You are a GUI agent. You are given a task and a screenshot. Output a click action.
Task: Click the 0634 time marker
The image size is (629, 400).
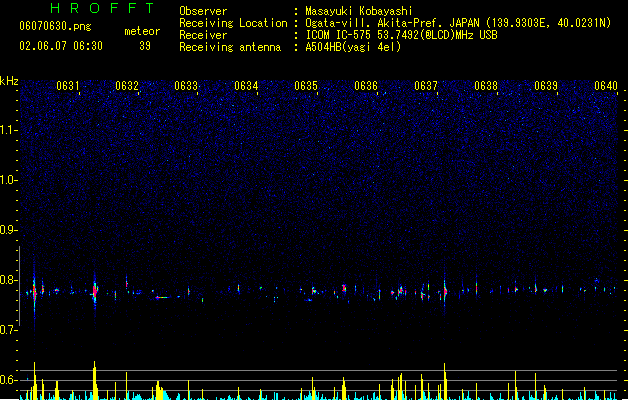246,86
